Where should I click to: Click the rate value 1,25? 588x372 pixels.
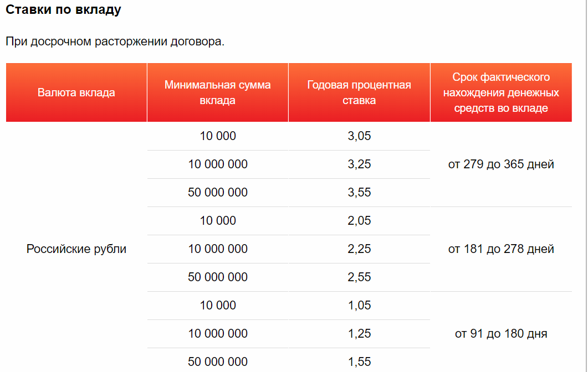[359, 333]
